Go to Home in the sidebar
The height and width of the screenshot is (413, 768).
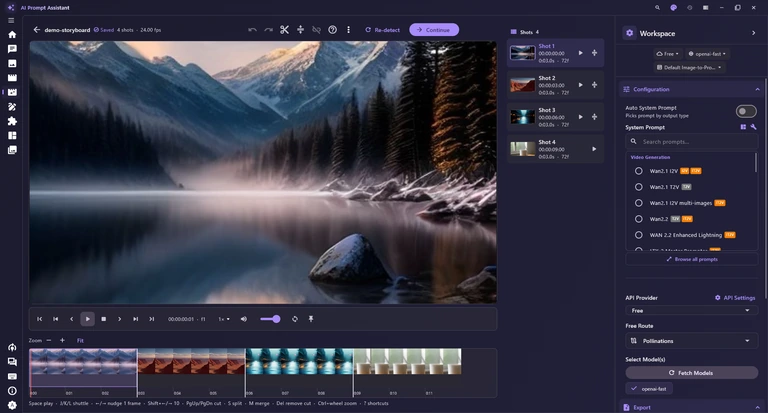pos(12,35)
